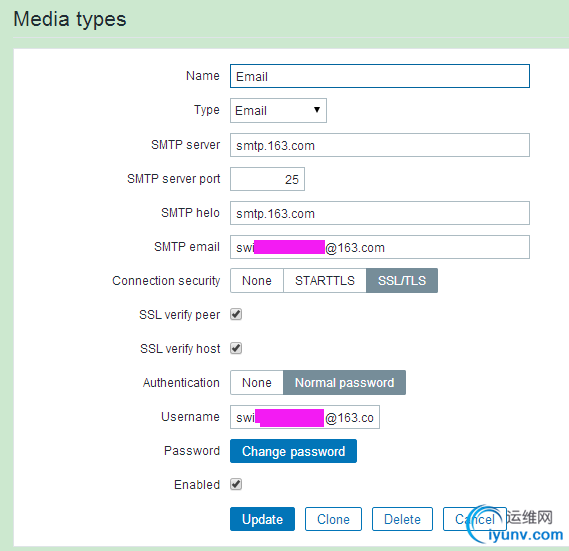Open the Type dropdown arrow
569x551 pixels.
pyautogui.click(x=316, y=110)
